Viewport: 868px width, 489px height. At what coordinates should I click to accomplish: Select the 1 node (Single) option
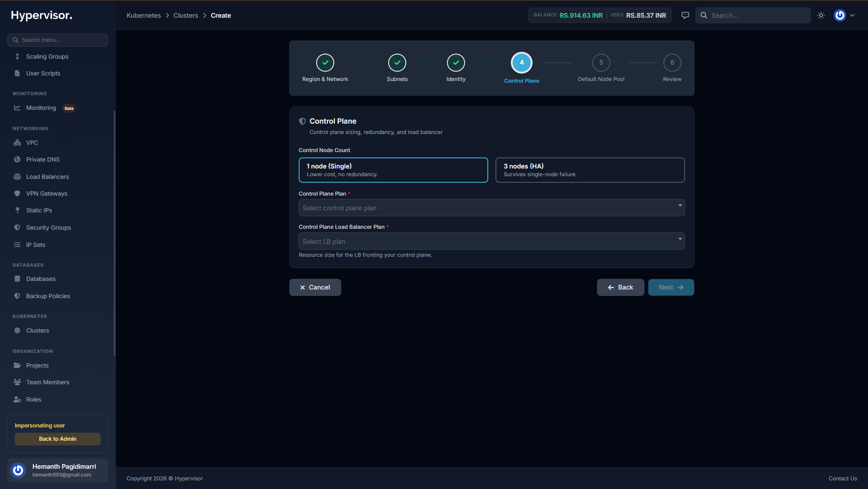coord(393,170)
